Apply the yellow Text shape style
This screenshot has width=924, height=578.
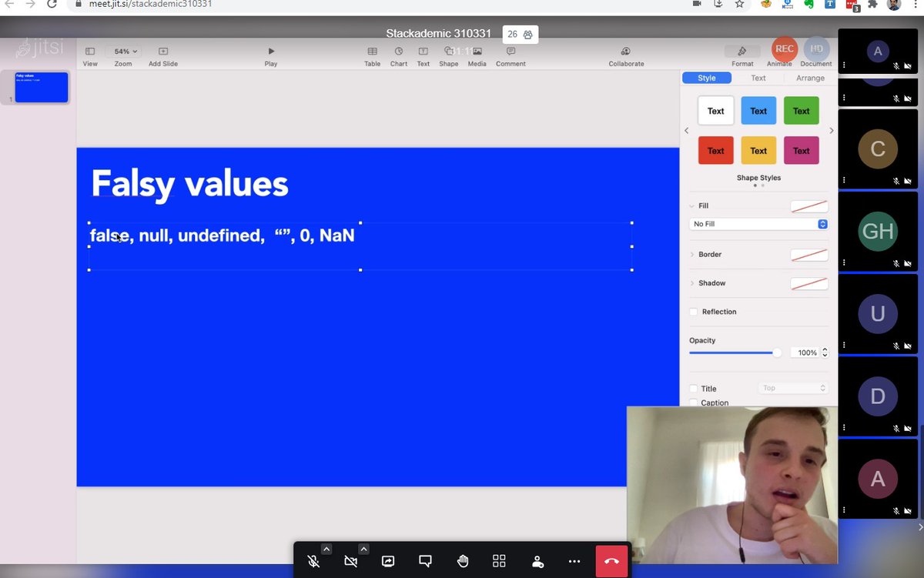(758, 150)
